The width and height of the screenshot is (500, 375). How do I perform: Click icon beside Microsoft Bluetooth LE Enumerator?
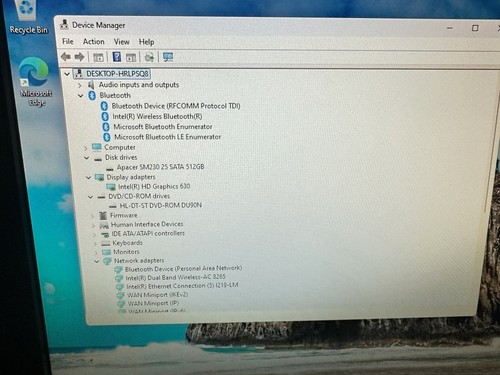[107, 137]
